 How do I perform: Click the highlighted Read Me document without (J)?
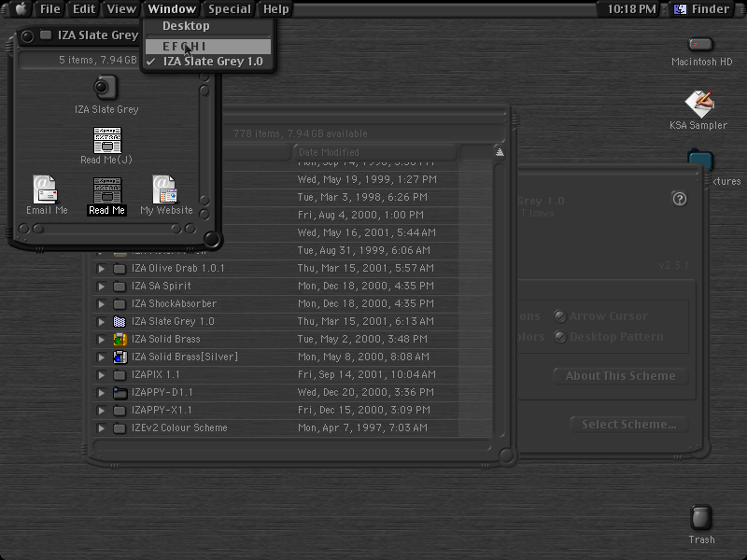pyautogui.click(x=107, y=190)
